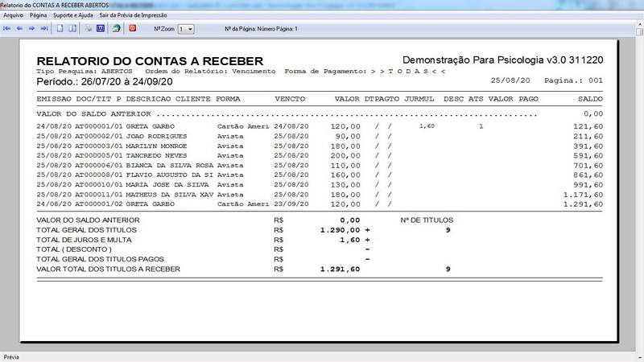Image resolution: width=644 pixels, height=362 pixels.
Task: Click TOTAL GERAL DOS TITULOS PAGOS label
Action: [100, 259]
